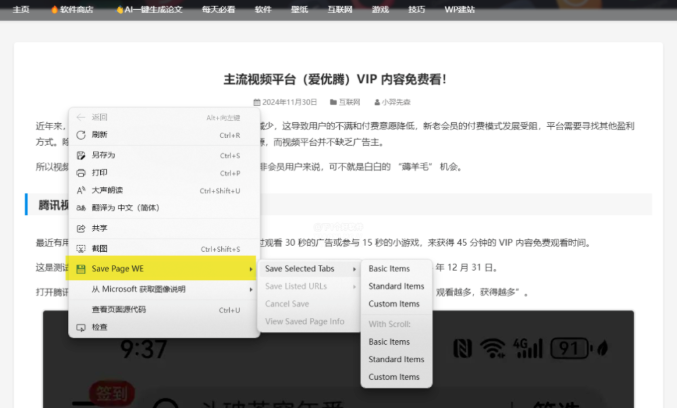
Task: Open the author link 小羿先森
Action: point(398,102)
